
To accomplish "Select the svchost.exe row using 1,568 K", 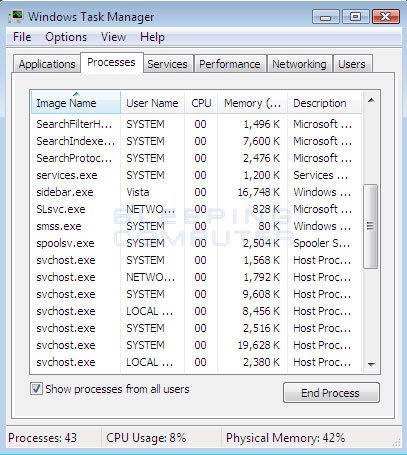I will 196,260.
